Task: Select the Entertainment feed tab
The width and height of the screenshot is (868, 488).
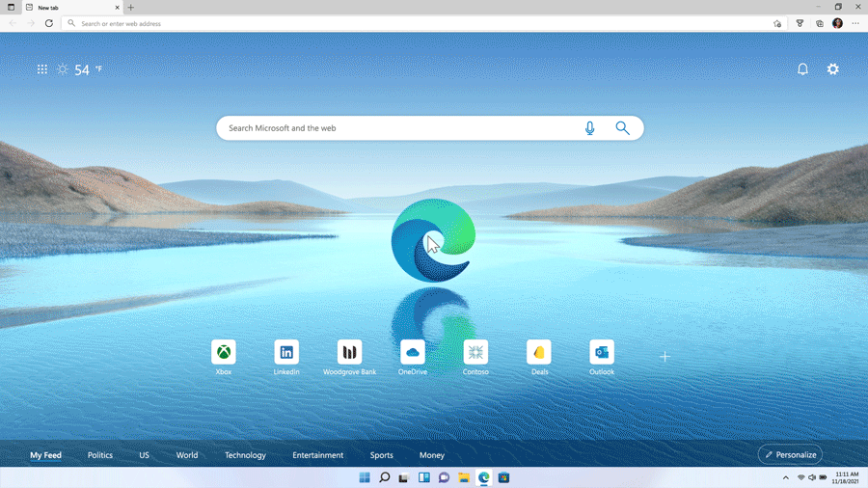Action: tap(318, 455)
